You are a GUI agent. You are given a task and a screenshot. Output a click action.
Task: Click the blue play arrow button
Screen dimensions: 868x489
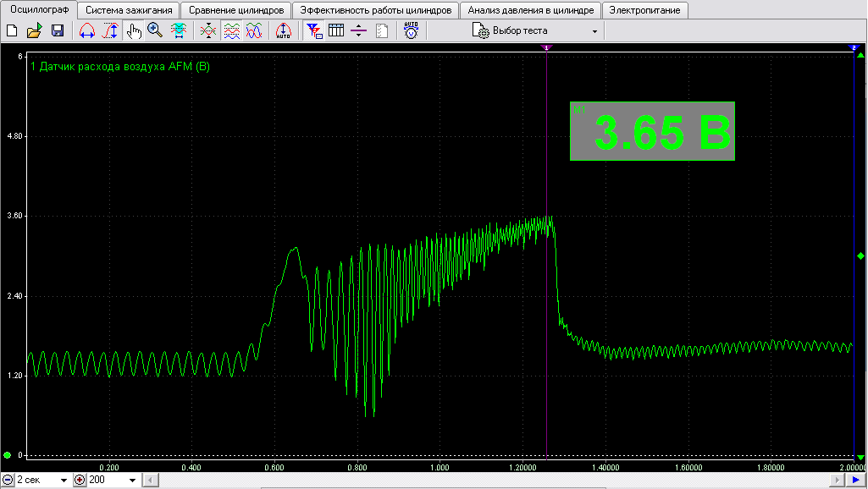pos(856,481)
